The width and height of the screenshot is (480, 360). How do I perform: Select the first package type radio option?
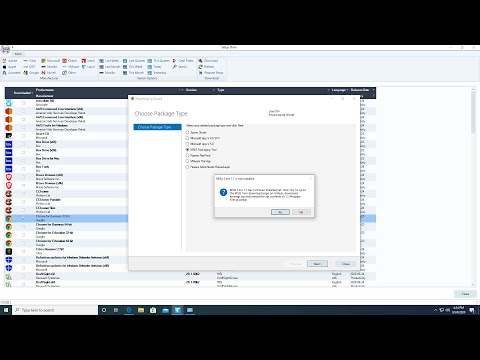[x=187, y=132]
